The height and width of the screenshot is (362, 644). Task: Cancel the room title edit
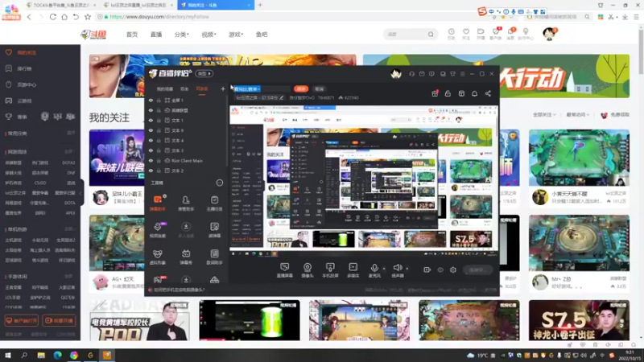tap(320, 88)
